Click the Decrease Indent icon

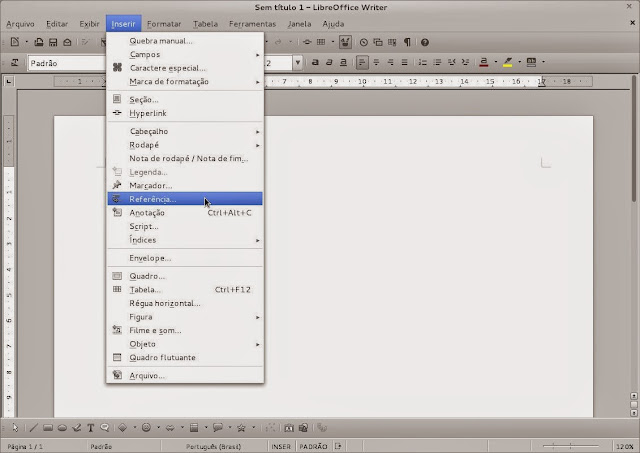click(x=451, y=62)
